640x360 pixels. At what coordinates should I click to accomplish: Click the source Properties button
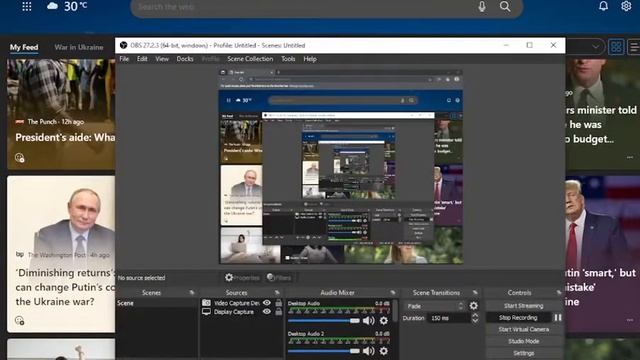242,278
